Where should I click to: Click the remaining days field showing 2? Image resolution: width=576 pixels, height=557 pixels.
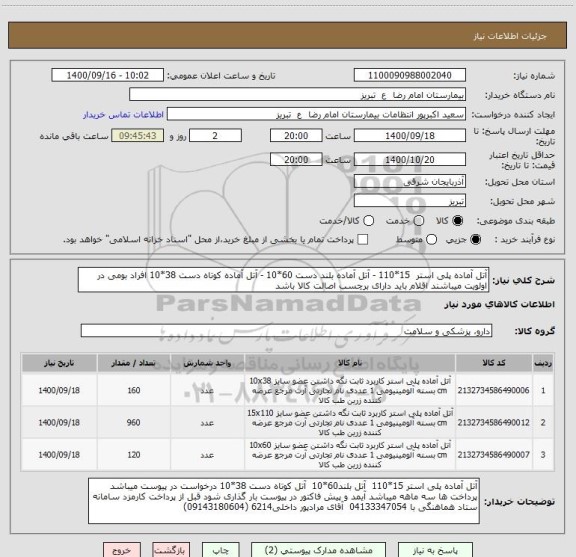point(215,136)
